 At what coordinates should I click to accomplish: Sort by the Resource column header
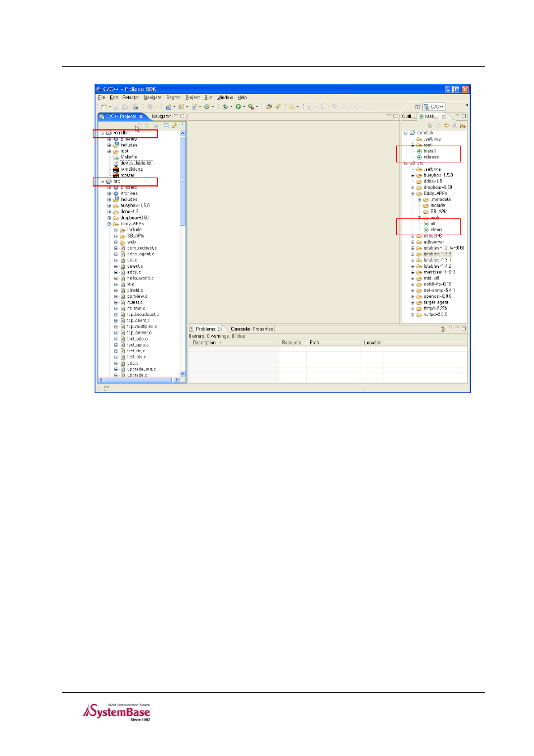pyautogui.click(x=292, y=343)
